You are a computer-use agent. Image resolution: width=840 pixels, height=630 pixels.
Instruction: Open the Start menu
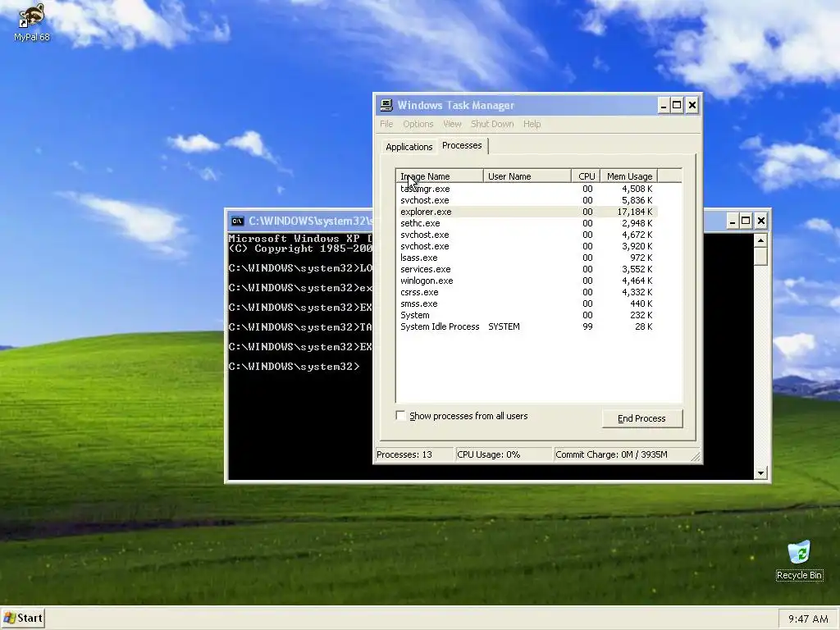pos(22,619)
